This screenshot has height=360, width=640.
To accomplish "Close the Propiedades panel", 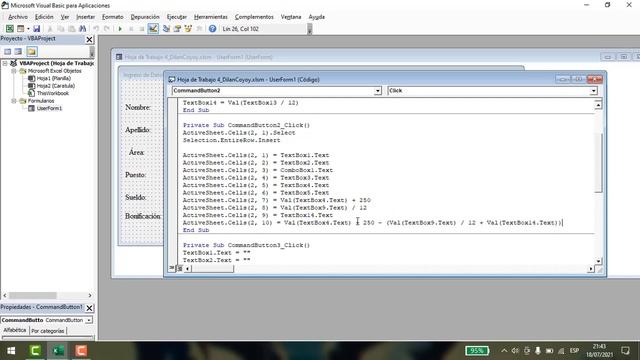I will pos(89,308).
